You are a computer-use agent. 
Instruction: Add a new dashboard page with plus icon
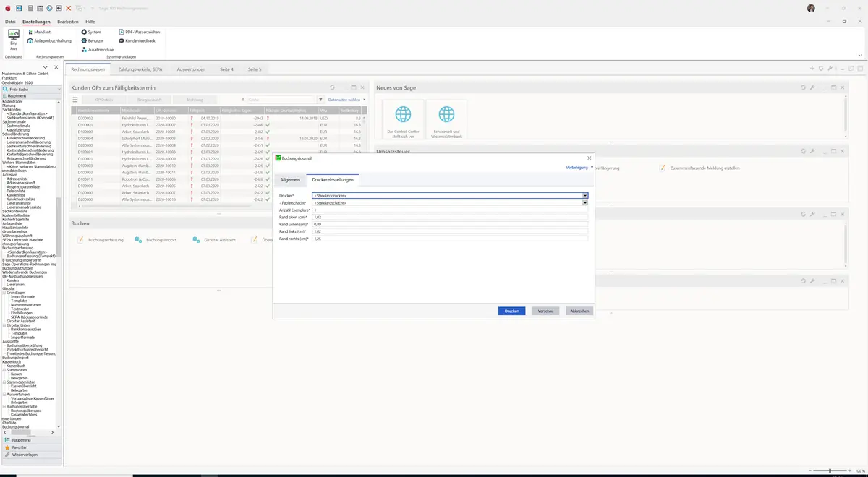pyautogui.click(x=812, y=69)
